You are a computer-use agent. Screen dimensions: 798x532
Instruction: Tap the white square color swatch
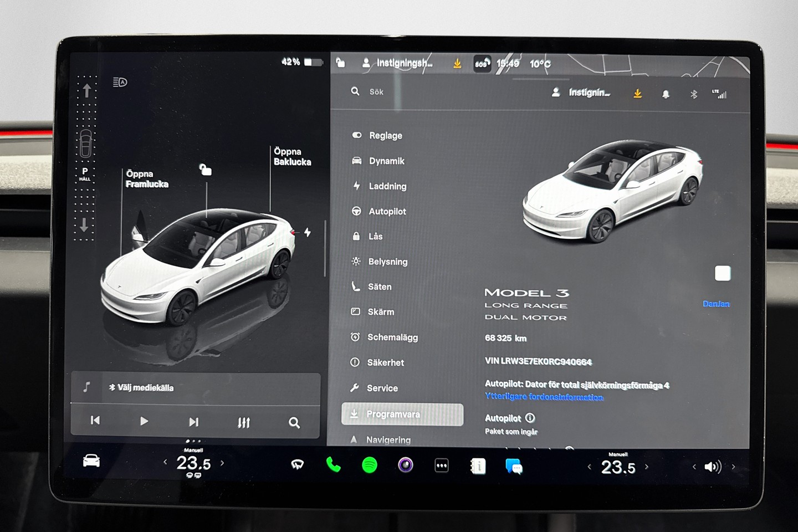point(722,273)
